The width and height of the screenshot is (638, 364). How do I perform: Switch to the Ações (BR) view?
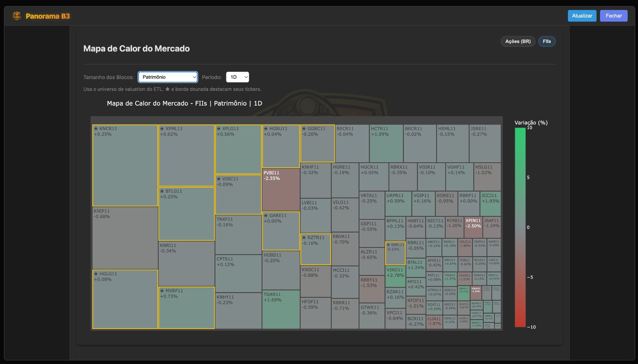[517, 41]
